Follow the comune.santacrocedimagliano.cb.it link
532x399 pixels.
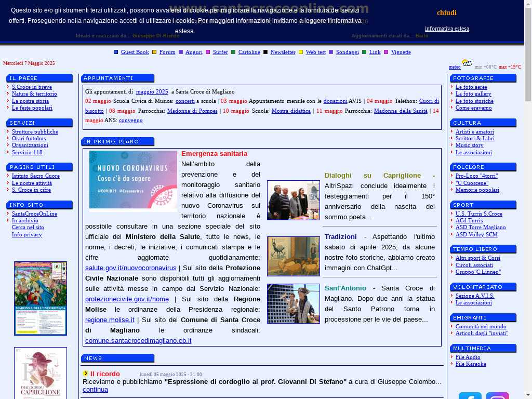pos(138,341)
